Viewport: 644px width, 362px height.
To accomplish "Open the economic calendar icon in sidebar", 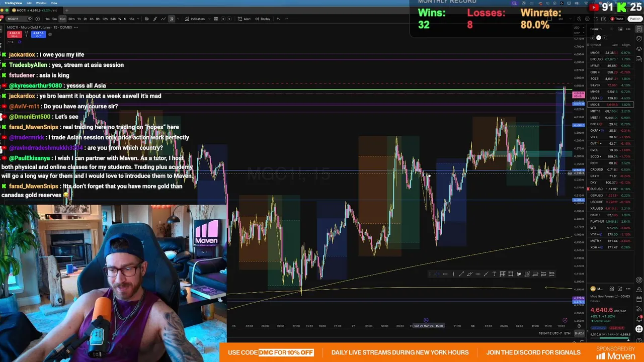I will coord(639,299).
